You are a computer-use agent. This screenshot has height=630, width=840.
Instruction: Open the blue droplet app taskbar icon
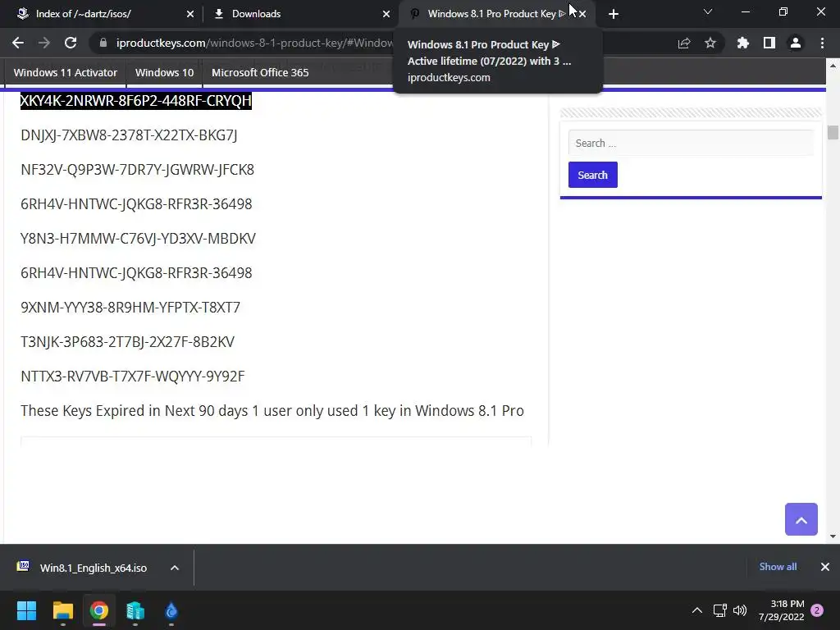click(171, 610)
